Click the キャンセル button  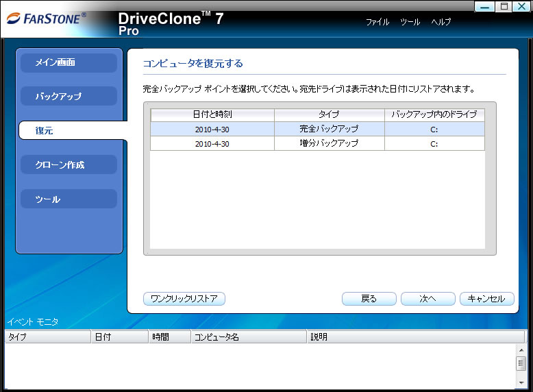[x=487, y=299]
